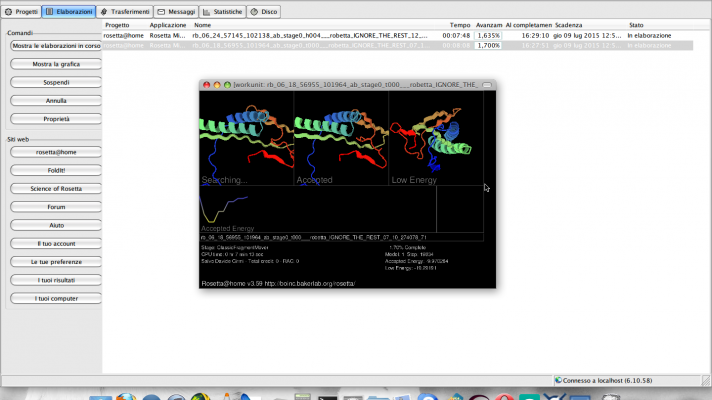
Task: Click the window resize grip corner
Action: pos(706,380)
